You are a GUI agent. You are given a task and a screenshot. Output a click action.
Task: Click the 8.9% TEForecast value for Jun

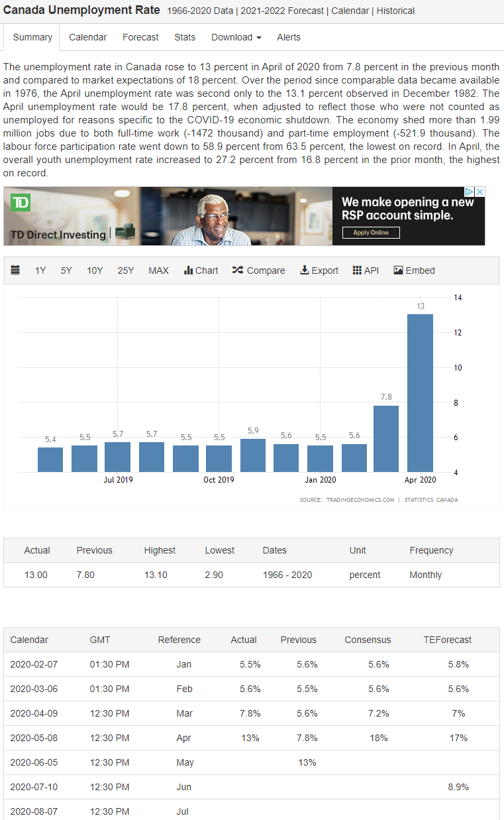click(x=458, y=787)
